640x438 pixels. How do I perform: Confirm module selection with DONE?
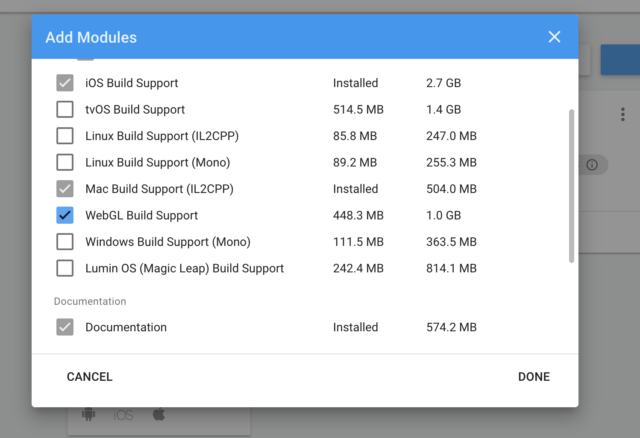(533, 377)
